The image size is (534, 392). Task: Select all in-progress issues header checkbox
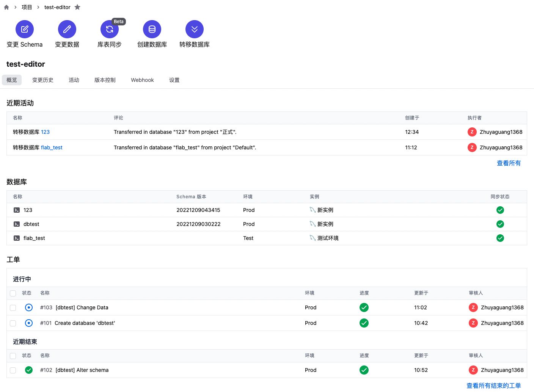[13, 293]
